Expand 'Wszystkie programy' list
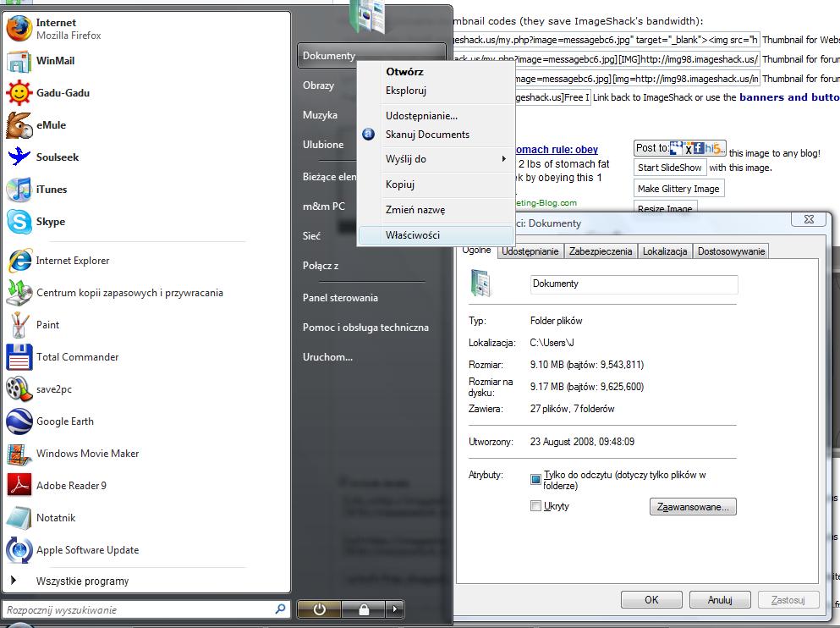840x628 pixels. click(82, 581)
